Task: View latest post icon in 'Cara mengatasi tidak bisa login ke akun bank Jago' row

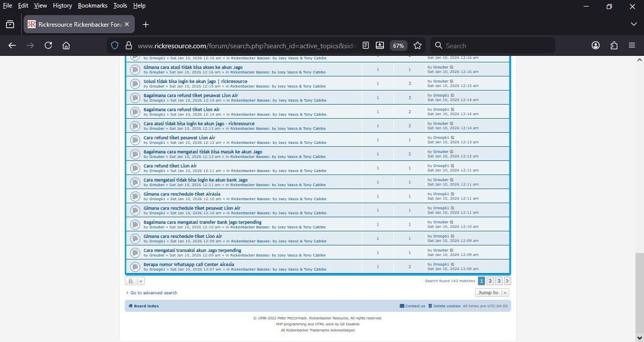Action: 451,180
